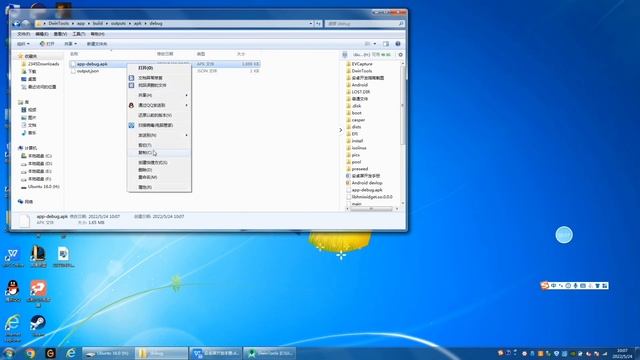640x360 pixels.
Task: Open the Organize dropdown in Explorer toolbar
Action: click(x=23, y=44)
